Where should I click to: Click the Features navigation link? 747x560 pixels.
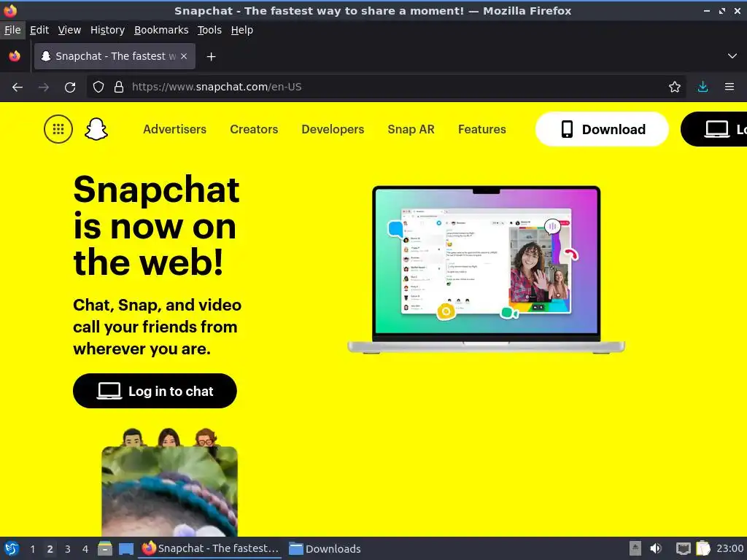[x=482, y=129]
